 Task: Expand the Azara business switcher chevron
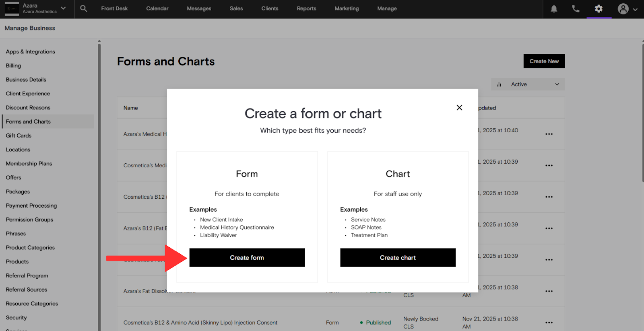click(x=63, y=8)
